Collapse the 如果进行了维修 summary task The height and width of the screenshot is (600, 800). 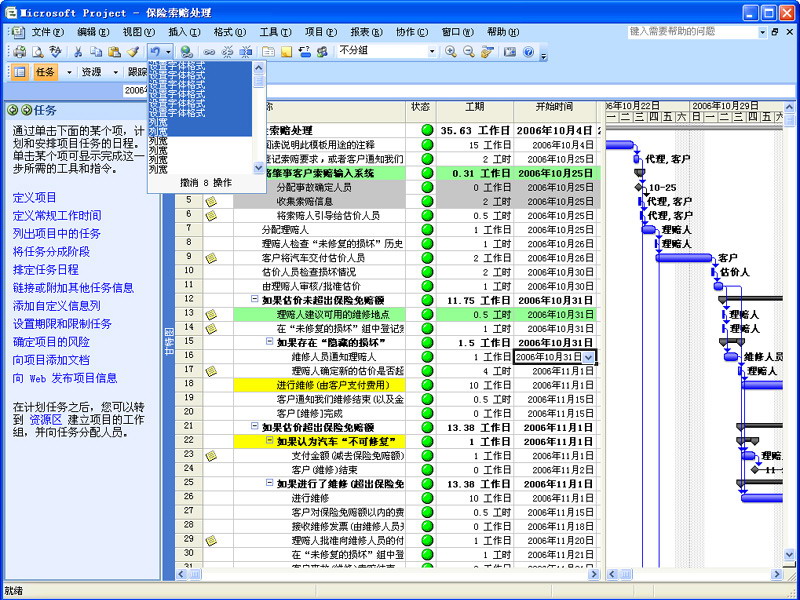269,483
